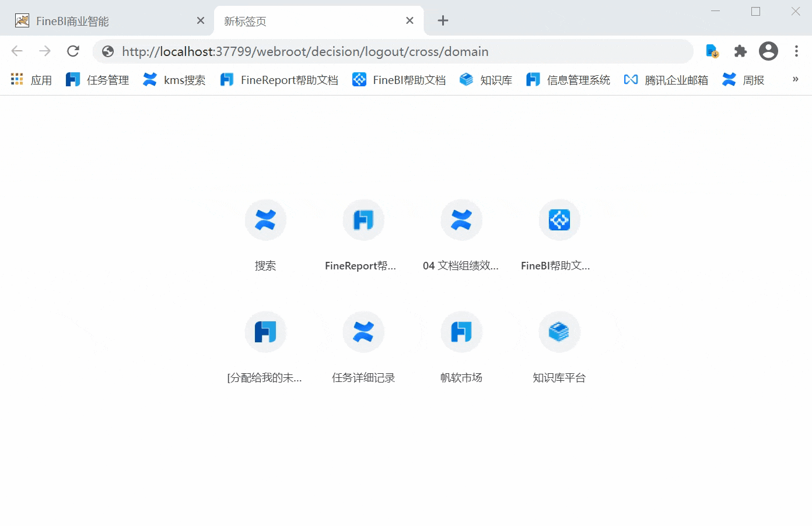This screenshot has height=526, width=812.
Task: Open the 腾讯企业邮箱 bookmark
Action: (666, 80)
